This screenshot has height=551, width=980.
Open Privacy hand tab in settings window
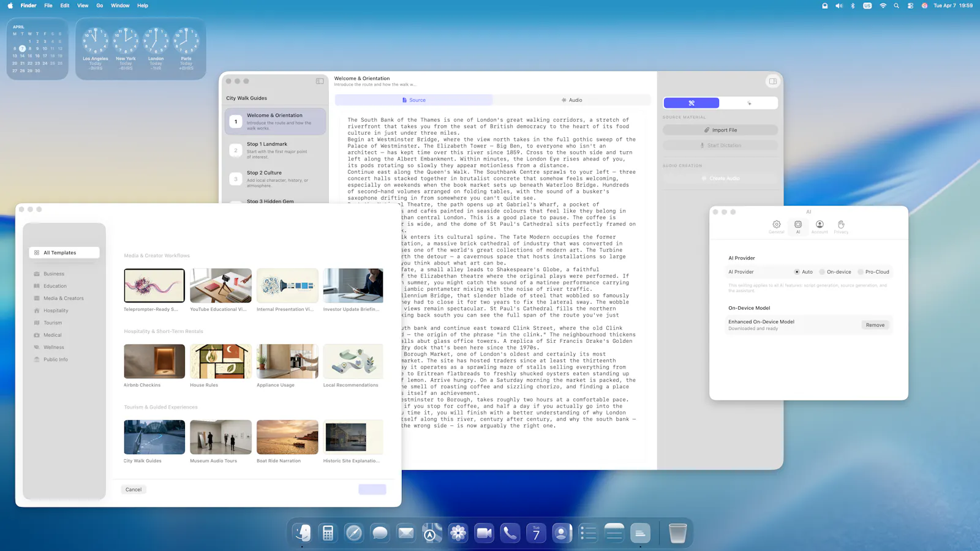coord(842,227)
